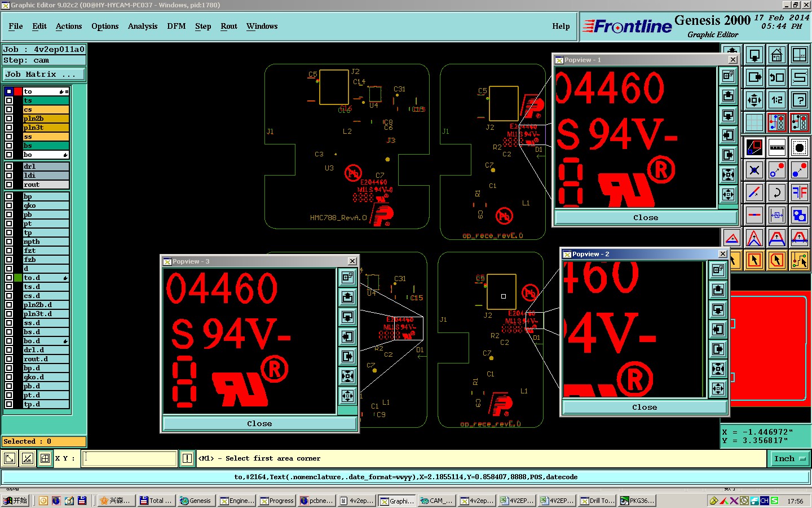Select the gko.d layer row
The height and width of the screenshot is (508, 812).
46,377
